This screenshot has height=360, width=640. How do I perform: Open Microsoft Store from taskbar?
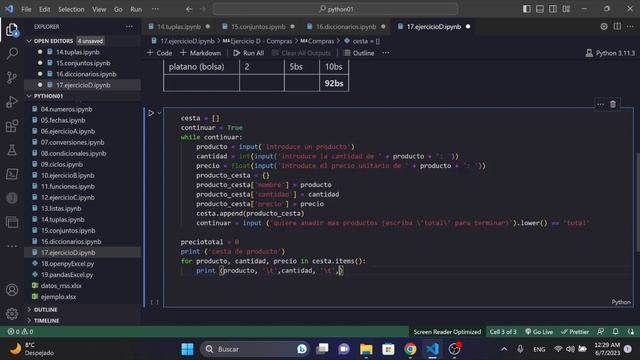point(388,349)
